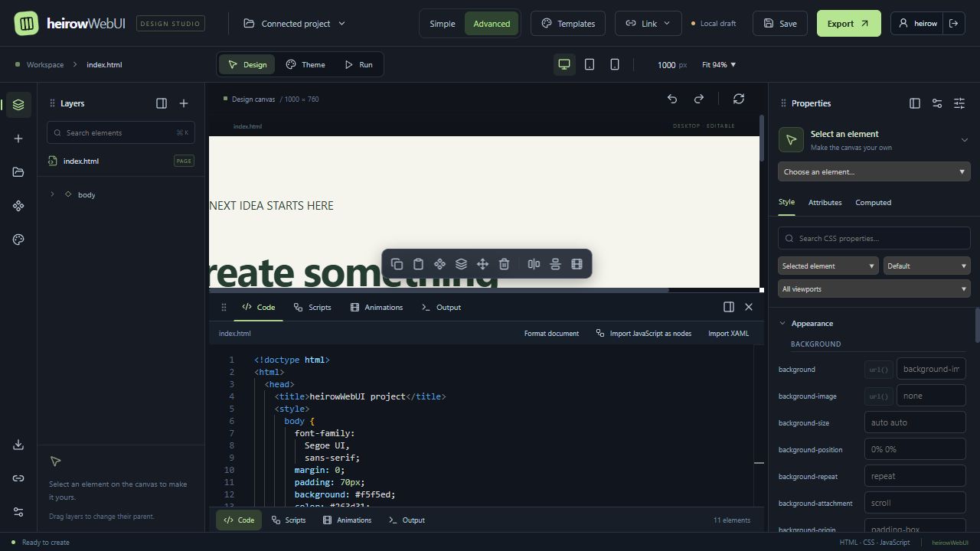Switch to the Run tab
Image resolution: width=980 pixels, height=551 pixels.
(358, 65)
